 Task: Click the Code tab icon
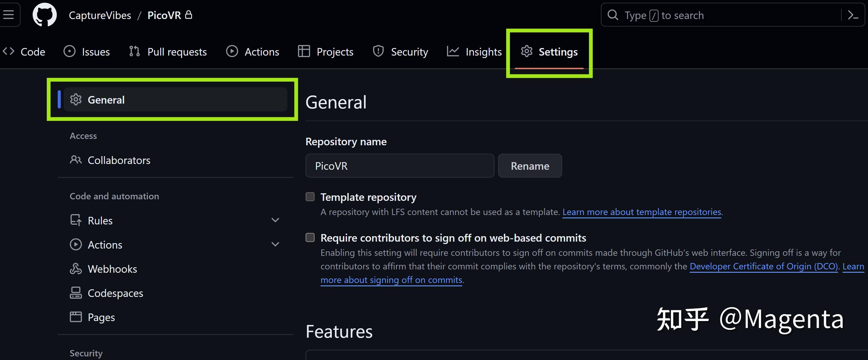(x=8, y=51)
